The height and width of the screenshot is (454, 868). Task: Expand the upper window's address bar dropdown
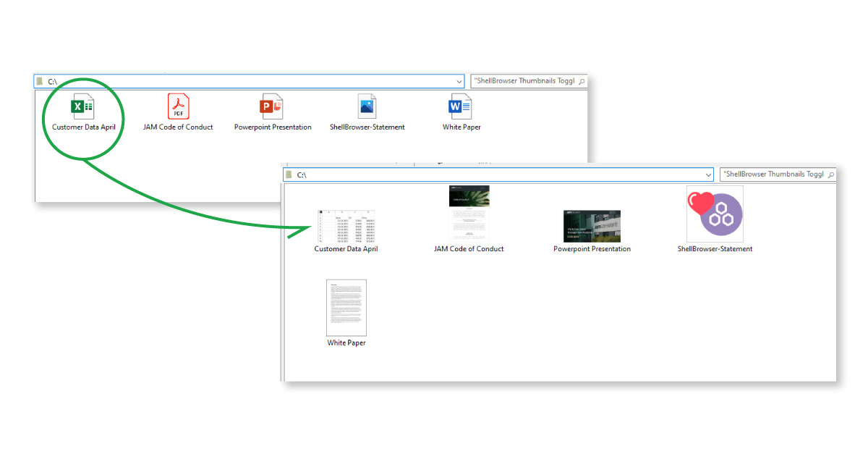tap(459, 81)
